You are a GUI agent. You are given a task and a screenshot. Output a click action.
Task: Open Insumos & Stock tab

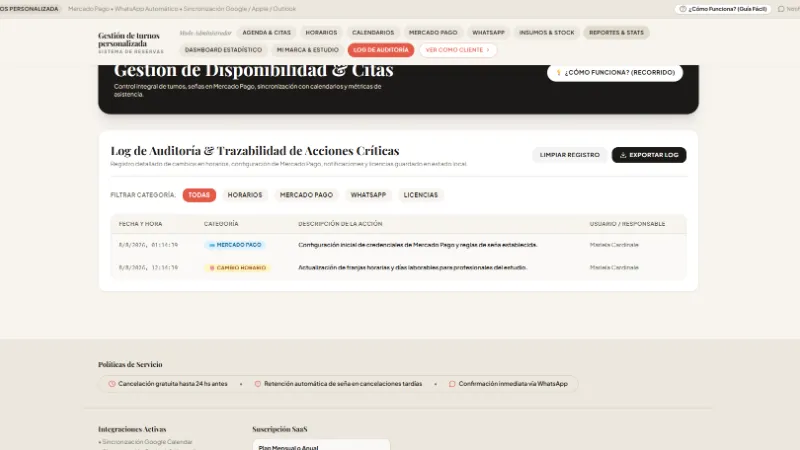click(546, 33)
